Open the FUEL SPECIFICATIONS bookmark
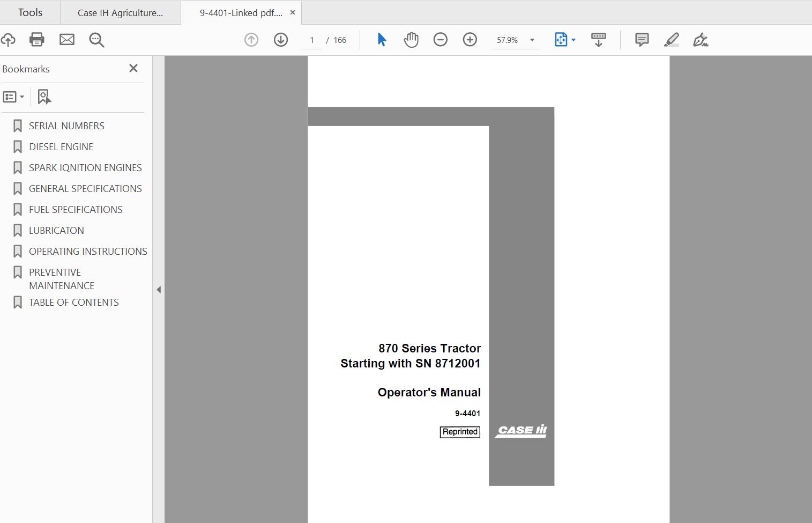812x523 pixels. (x=76, y=210)
